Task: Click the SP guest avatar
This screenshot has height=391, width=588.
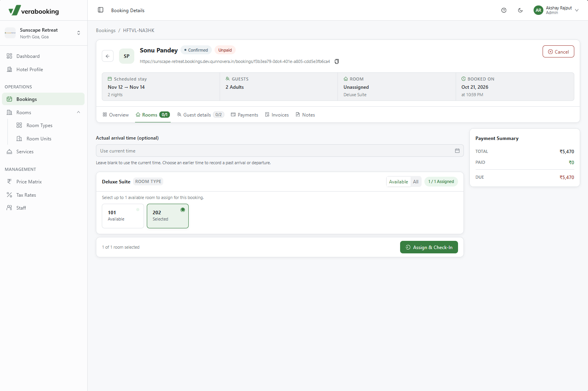Action: (126, 56)
